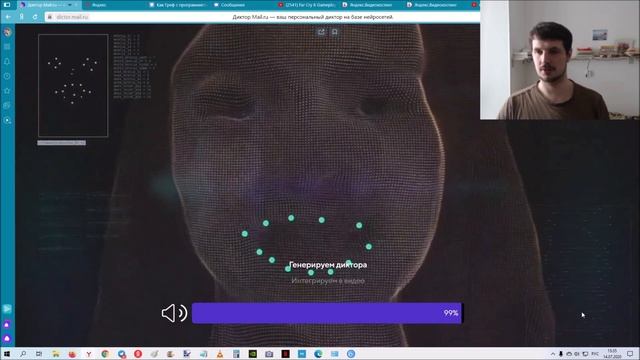This screenshot has width=640, height=360.
Task: Click the bookmark icon at top of the video
Action: pos(335,32)
